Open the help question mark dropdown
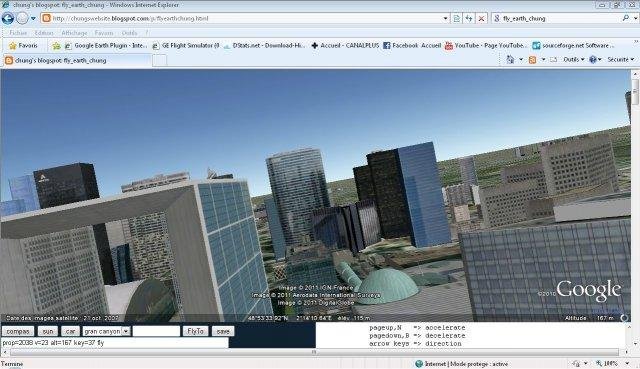 [596, 60]
